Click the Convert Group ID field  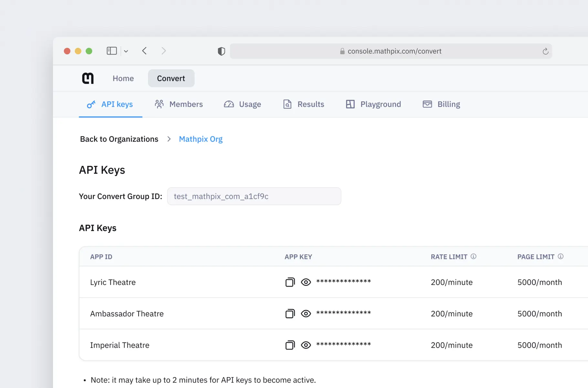point(254,196)
